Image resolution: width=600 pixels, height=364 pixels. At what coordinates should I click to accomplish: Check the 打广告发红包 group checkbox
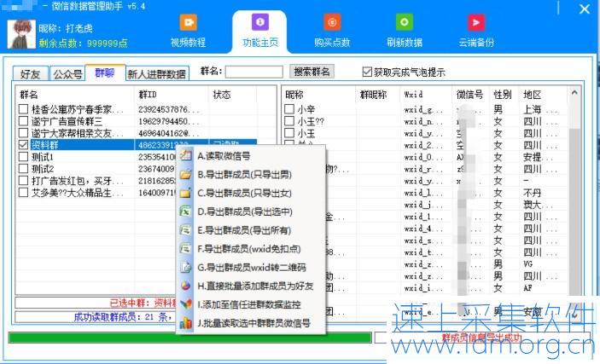pos(23,180)
